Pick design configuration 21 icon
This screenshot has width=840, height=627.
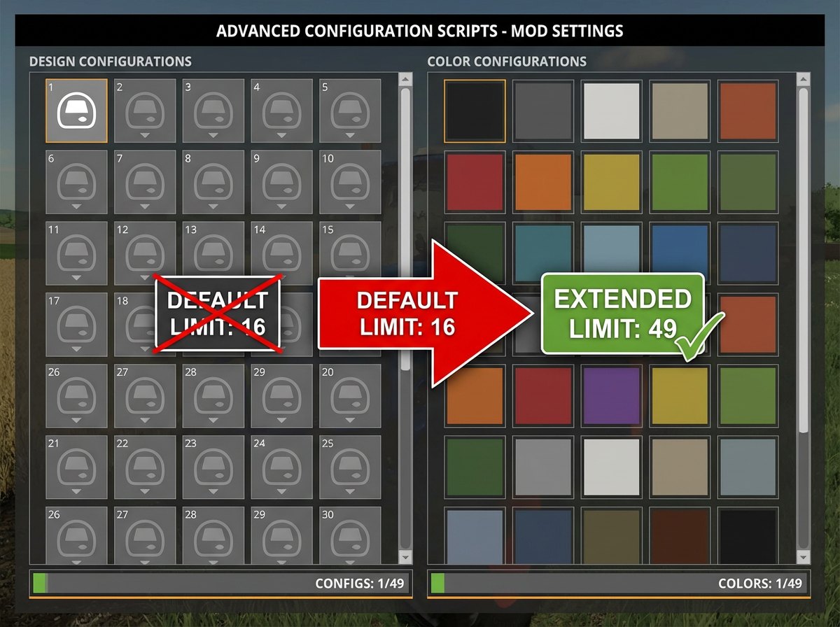(x=76, y=467)
